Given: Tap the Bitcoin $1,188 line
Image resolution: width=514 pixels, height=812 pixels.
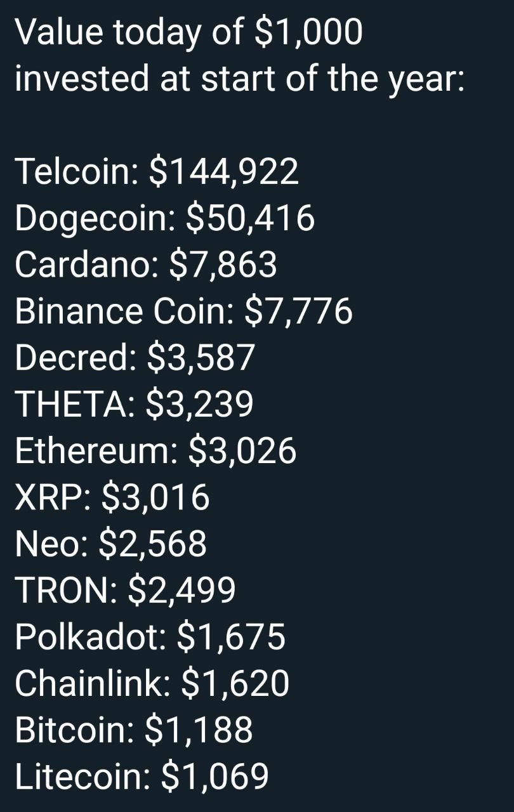Looking at the screenshot, I should pyautogui.click(x=134, y=730).
